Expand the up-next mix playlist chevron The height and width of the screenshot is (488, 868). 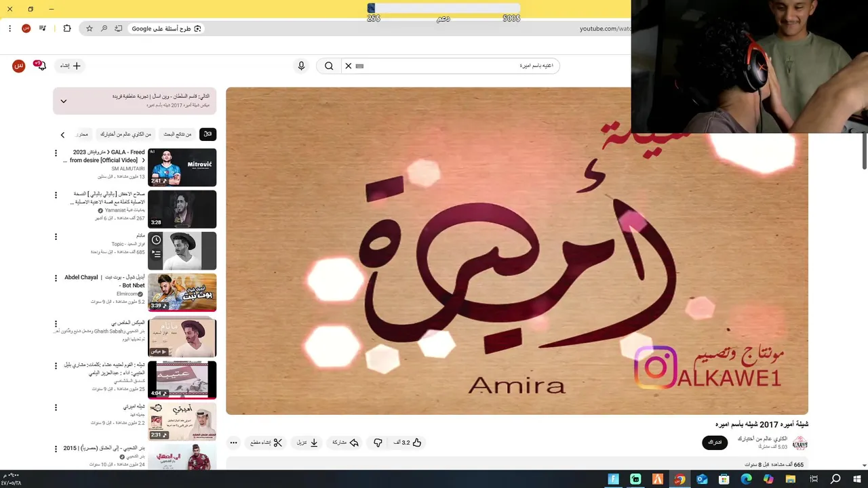point(64,101)
